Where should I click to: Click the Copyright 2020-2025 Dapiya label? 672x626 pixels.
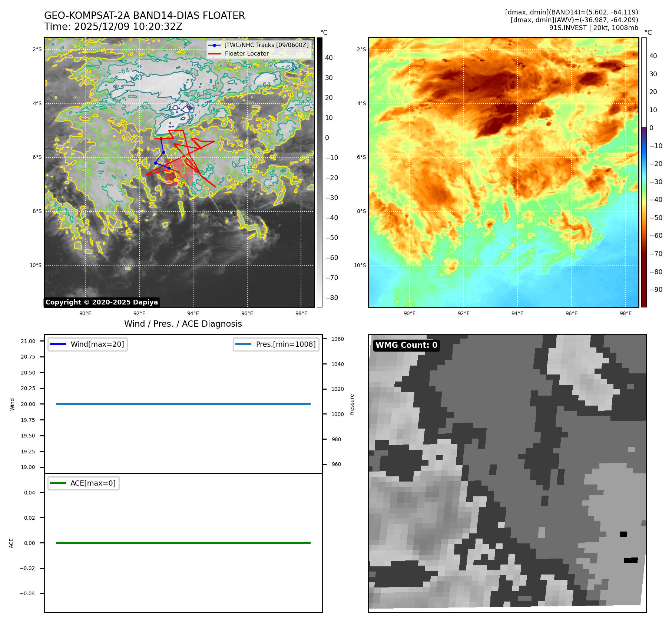[102, 302]
